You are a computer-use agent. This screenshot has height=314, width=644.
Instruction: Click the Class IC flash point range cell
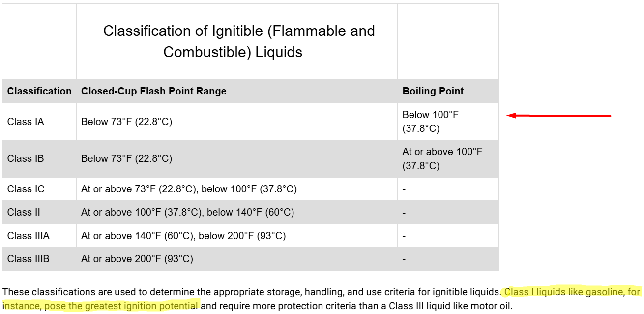189,189
